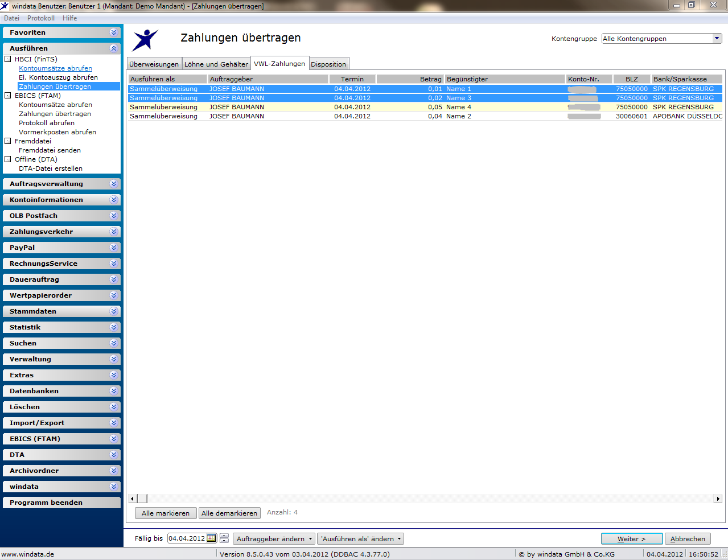The image size is (728, 560).
Task: Expand the Stammdaten sidebar section
Action: (x=114, y=311)
